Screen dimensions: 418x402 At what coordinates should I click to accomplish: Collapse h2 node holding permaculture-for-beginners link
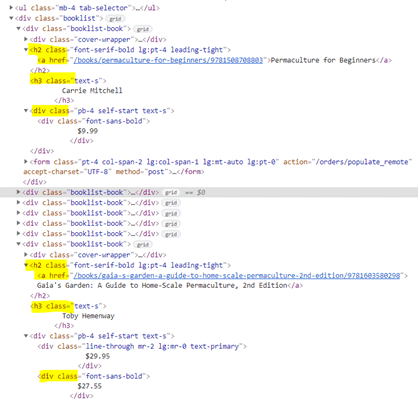point(26,50)
